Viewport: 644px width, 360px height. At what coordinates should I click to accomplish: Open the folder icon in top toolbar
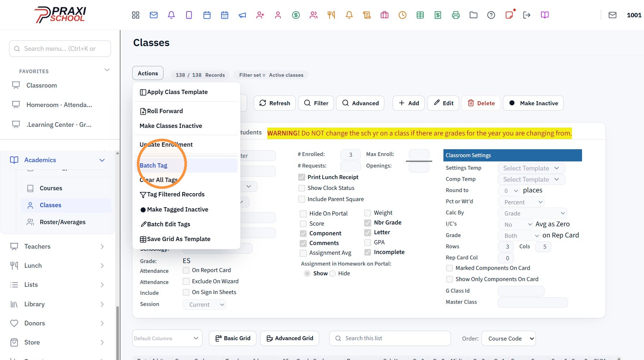[473, 15]
